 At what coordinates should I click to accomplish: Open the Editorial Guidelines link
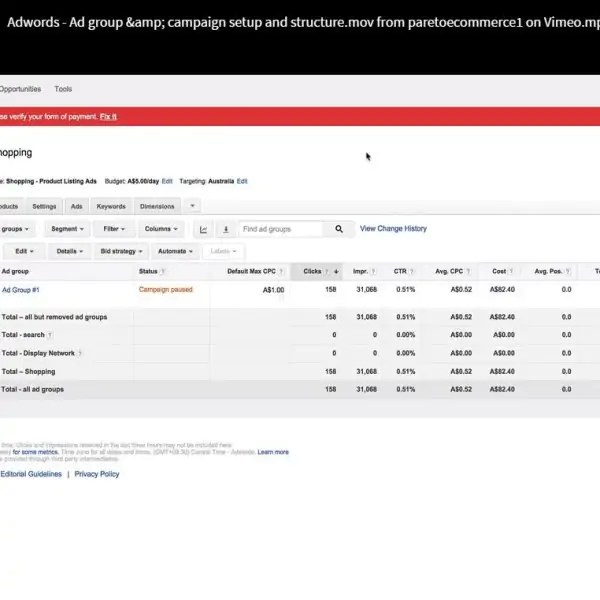click(x=31, y=474)
